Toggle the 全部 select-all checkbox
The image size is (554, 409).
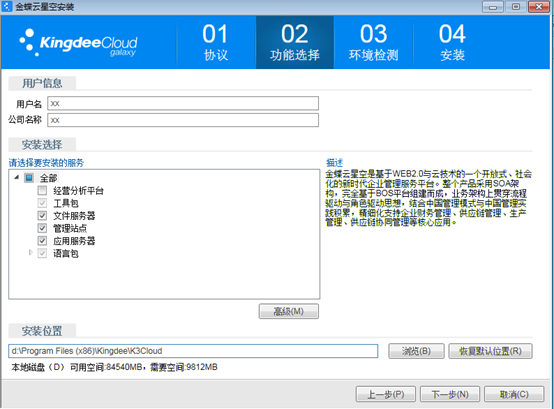tap(29, 178)
